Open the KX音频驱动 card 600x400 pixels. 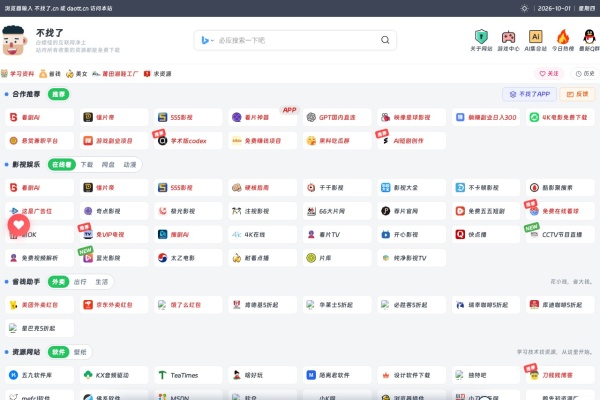pyautogui.click(x=114, y=375)
